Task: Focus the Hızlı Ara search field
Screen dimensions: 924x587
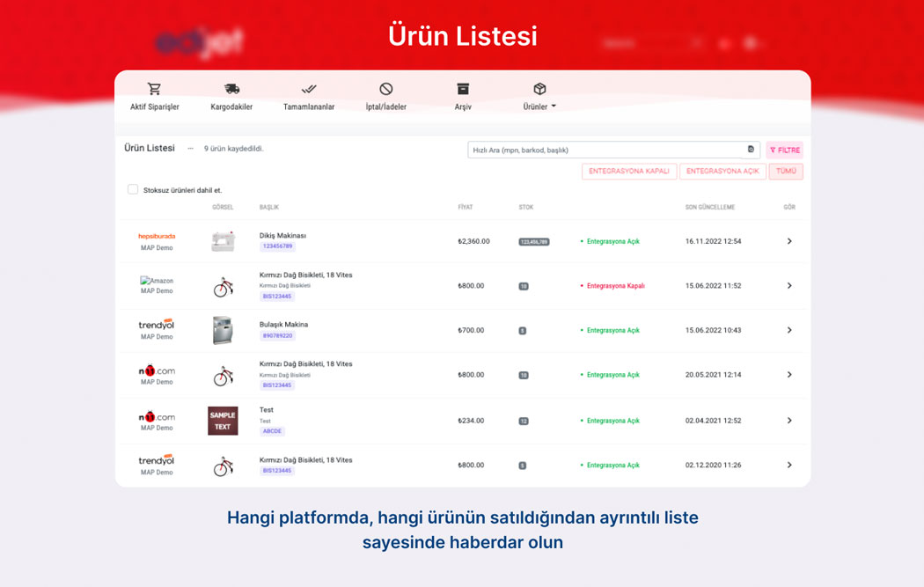Action: point(613,150)
